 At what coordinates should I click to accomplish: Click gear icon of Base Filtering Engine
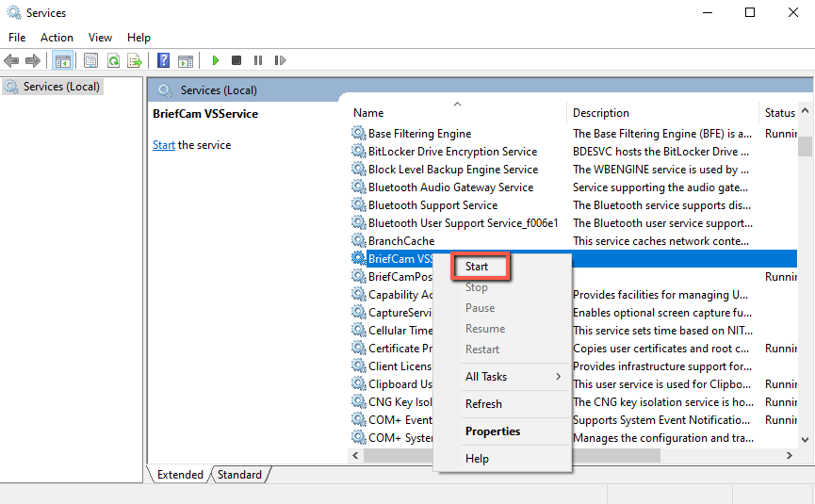coord(359,133)
